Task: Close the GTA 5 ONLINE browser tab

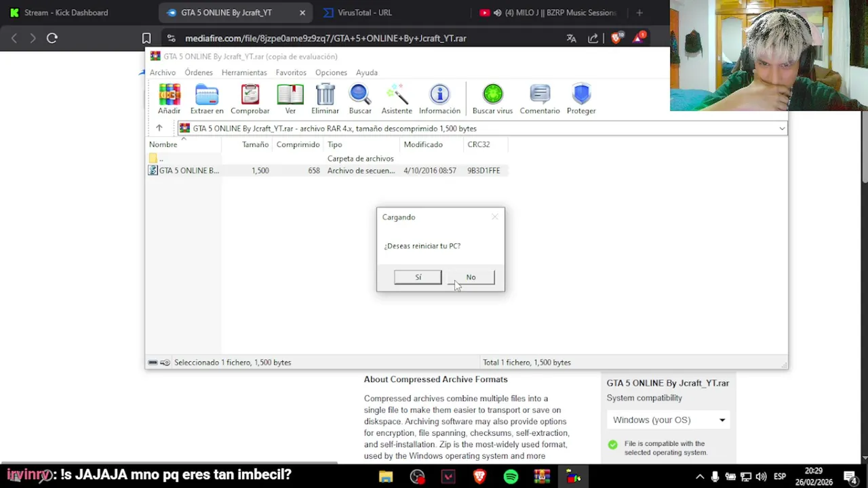Action: 302,12
